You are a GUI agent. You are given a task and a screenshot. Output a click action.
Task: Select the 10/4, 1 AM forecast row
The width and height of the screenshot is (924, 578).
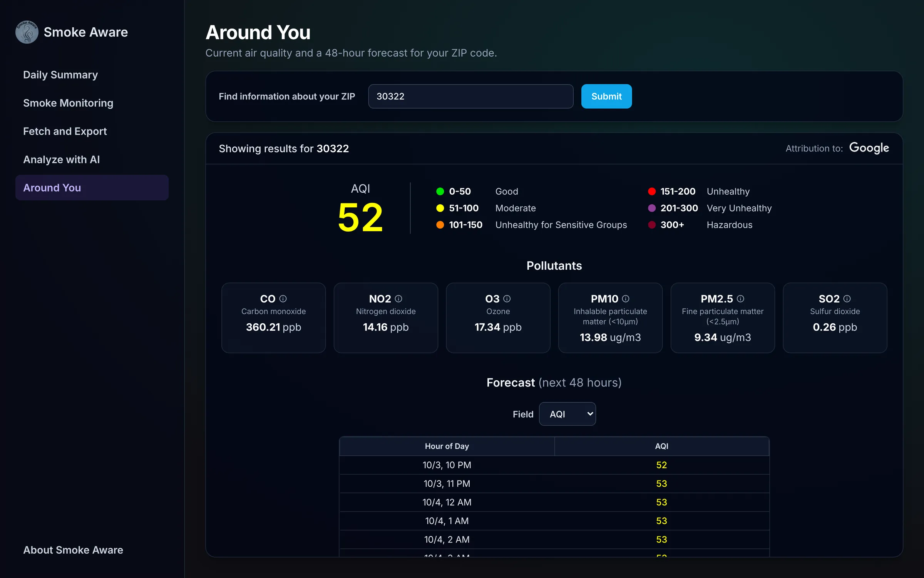point(554,521)
